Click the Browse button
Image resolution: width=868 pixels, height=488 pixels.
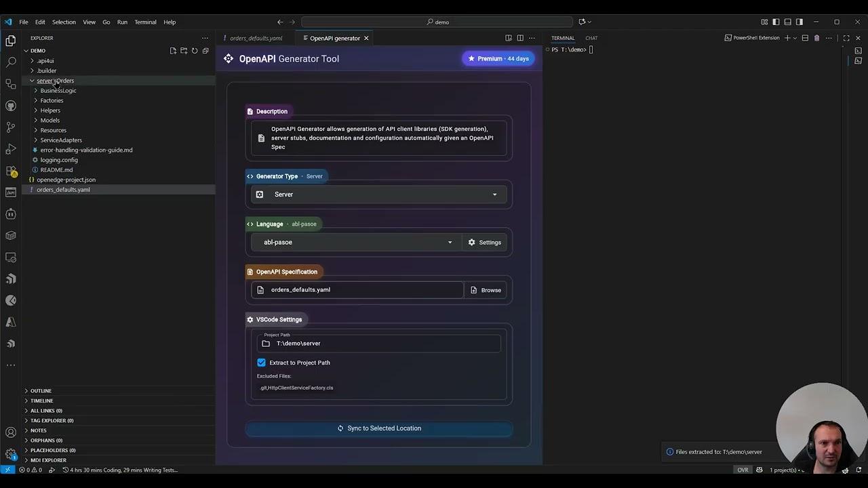click(486, 290)
